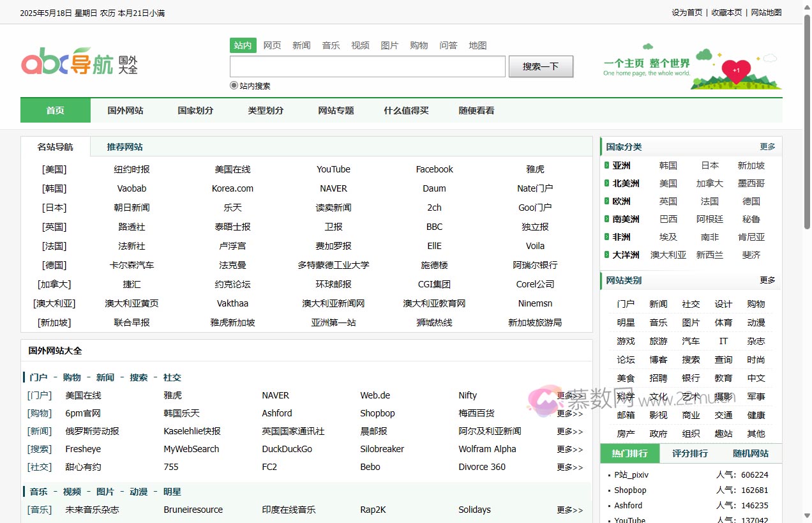Open the 国家划分 navigation menu
Viewport: 812px width, 523px height.
tap(195, 110)
